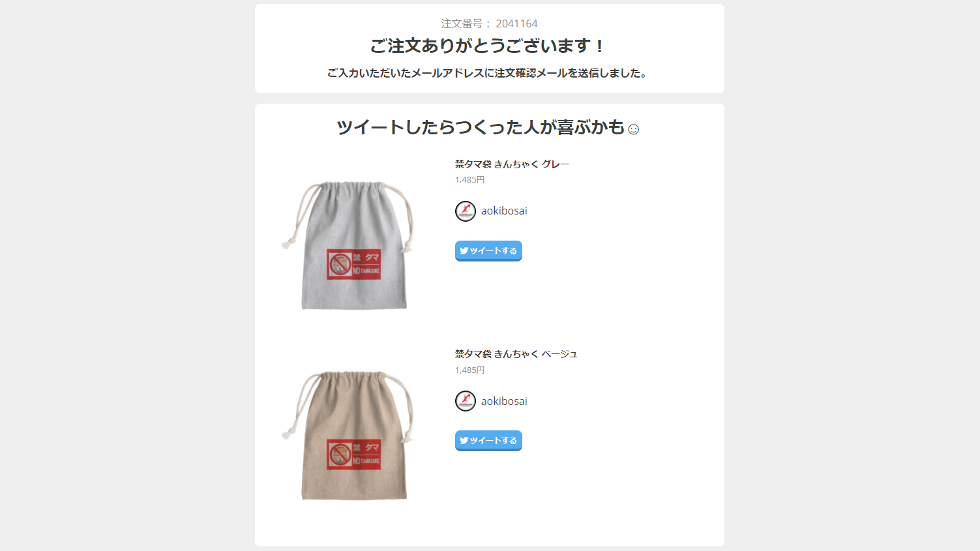The image size is (980, 551).
Task: Click the aokibosai avatar icon beside the gray bag
Action: 466,211
